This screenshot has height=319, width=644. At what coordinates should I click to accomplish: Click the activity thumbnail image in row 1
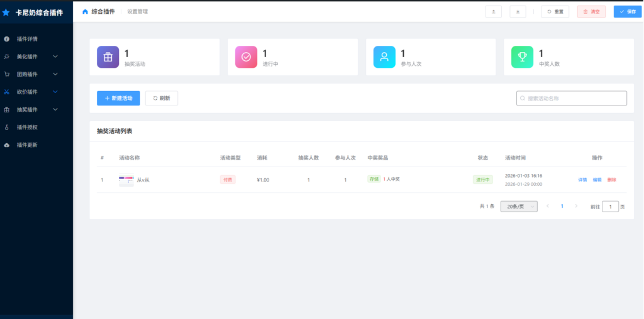(x=126, y=180)
